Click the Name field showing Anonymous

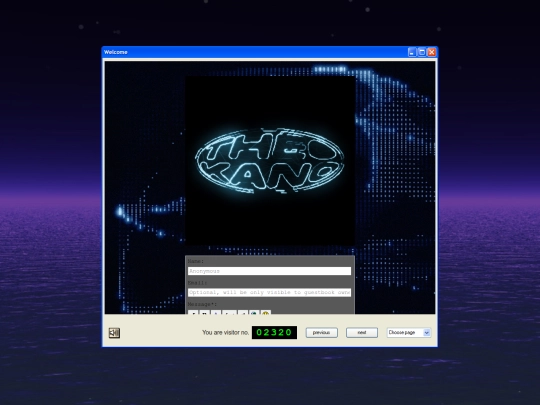click(x=269, y=271)
